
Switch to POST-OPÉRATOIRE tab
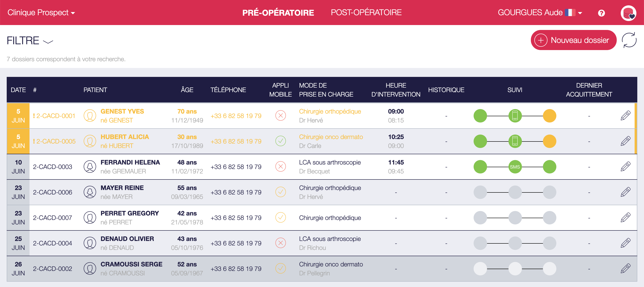366,13
